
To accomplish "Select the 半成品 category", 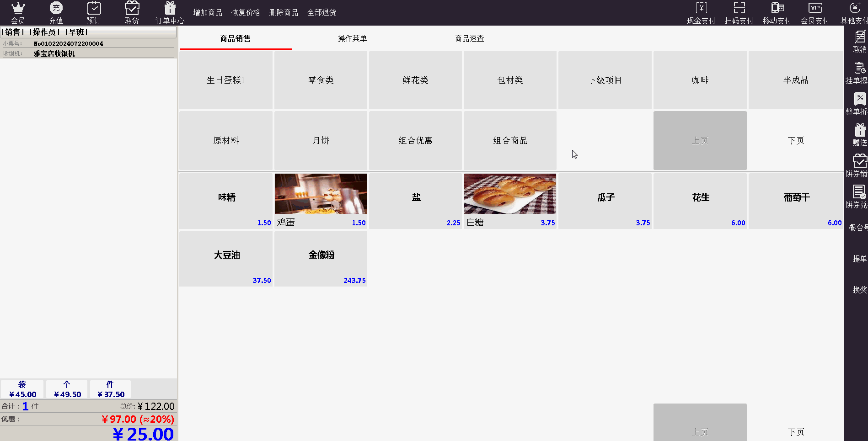I will 796,80.
